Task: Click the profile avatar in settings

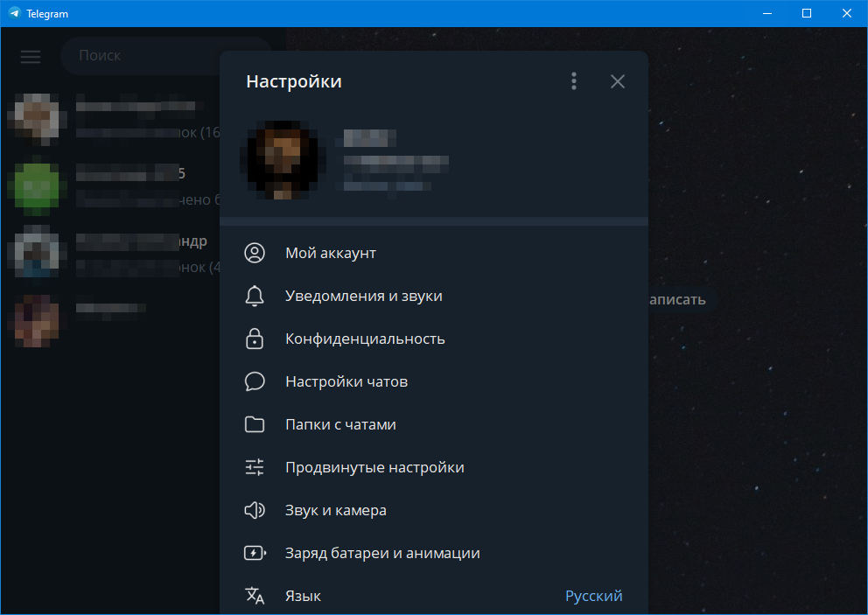Action: pyautogui.click(x=283, y=159)
